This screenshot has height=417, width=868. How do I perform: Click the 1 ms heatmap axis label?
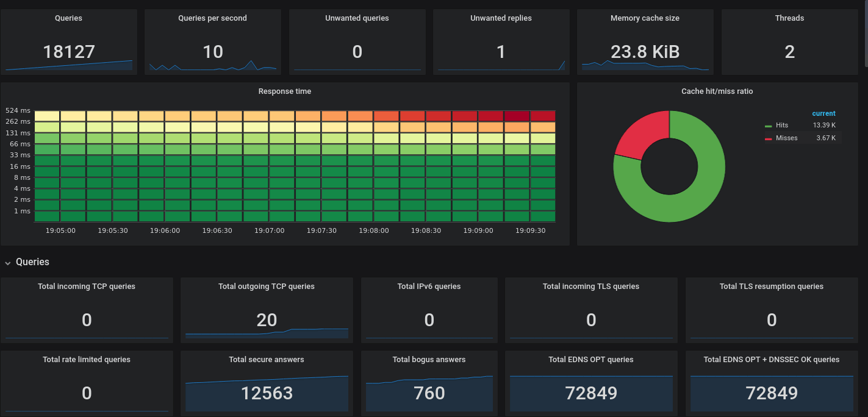pyautogui.click(x=22, y=211)
